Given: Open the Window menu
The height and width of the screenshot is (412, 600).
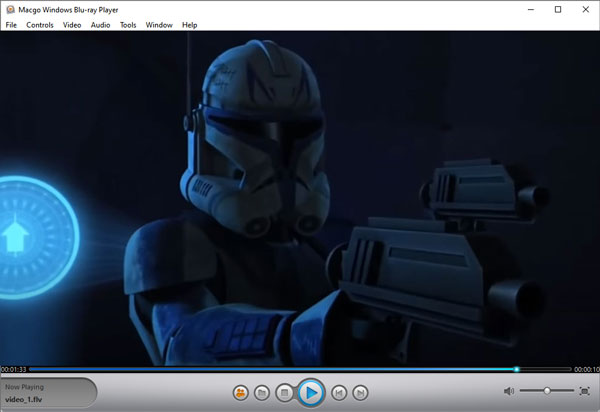Looking at the screenshot, I should click(159, 25).
